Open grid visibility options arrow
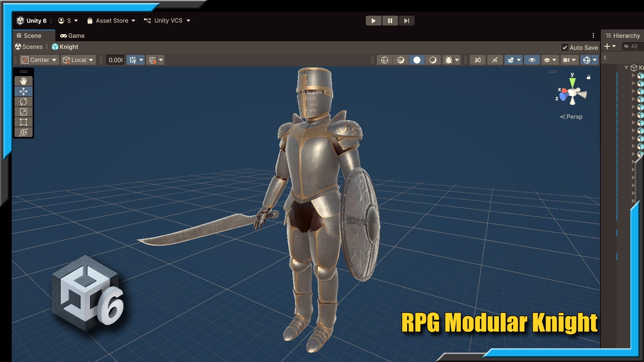644x362 pixels. coord(141,60)
